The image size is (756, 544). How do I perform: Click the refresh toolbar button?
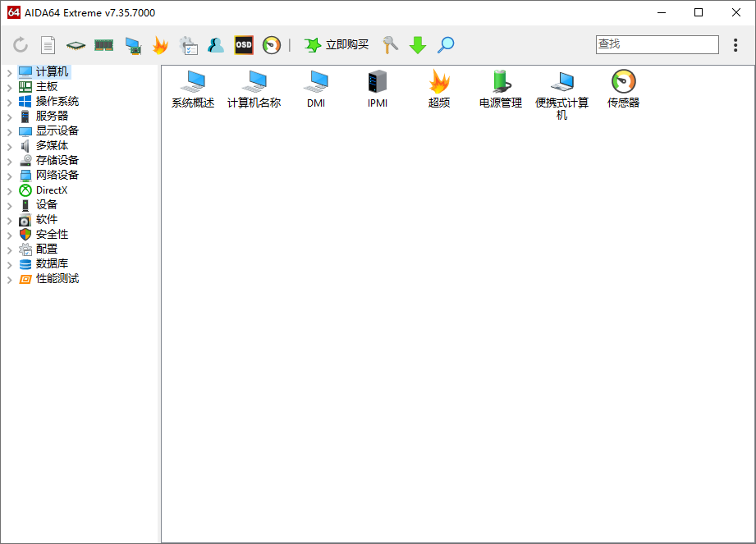click(x=20, y=45)
